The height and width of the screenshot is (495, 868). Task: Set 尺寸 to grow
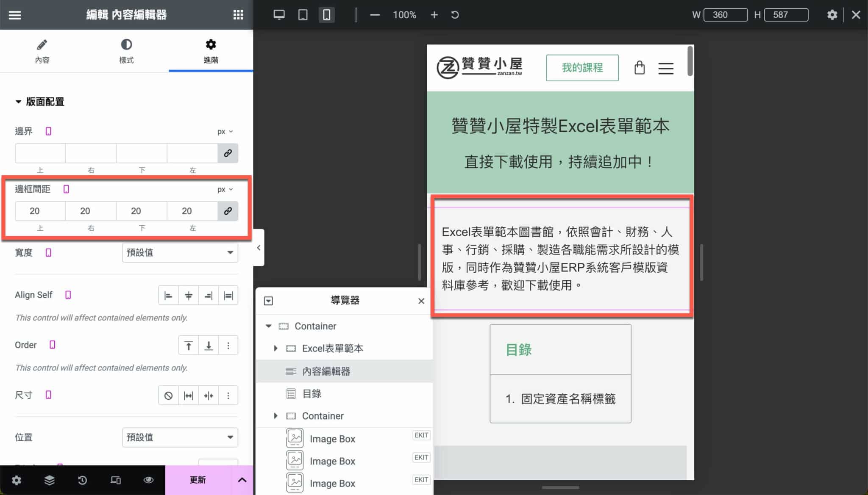coord(189,395)
